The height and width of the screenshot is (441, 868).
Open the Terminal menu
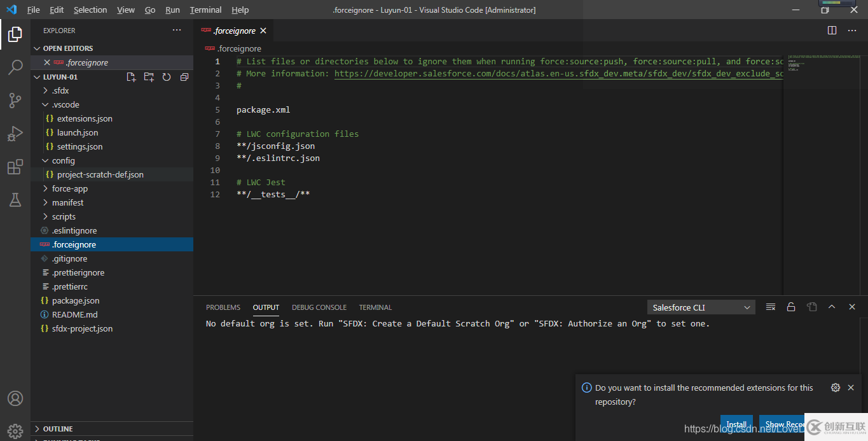pyautogui.click(x=205, y=10)
